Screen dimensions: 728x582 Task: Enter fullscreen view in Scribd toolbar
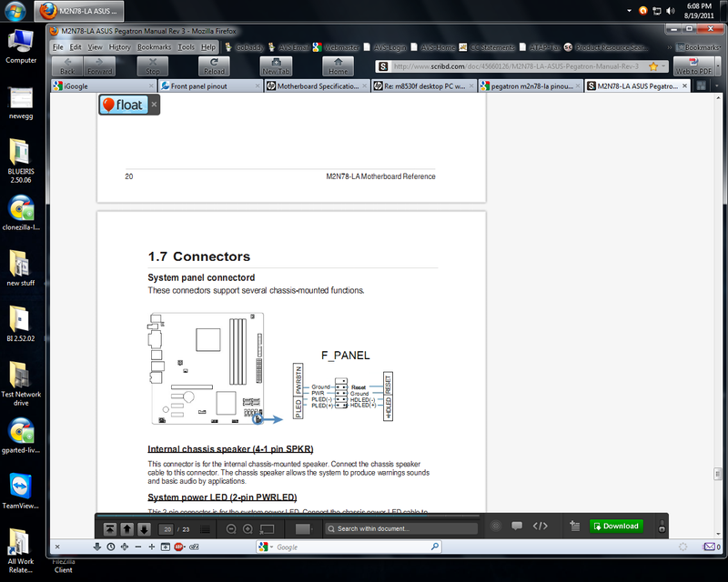tap(267, 528)
